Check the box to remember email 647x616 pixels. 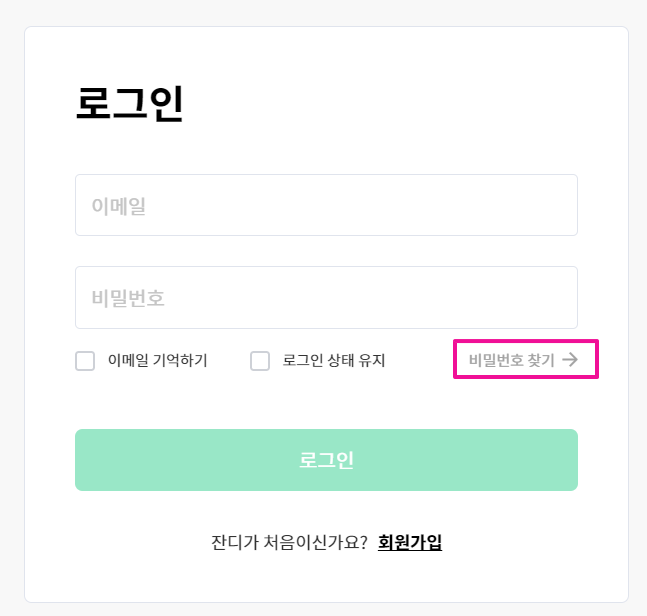point(85,361)
